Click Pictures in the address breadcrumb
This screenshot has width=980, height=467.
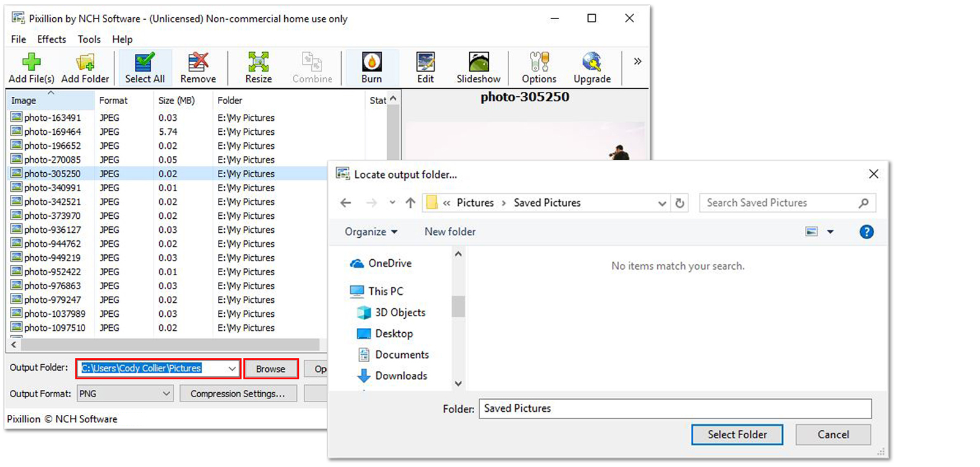(475, 203)
